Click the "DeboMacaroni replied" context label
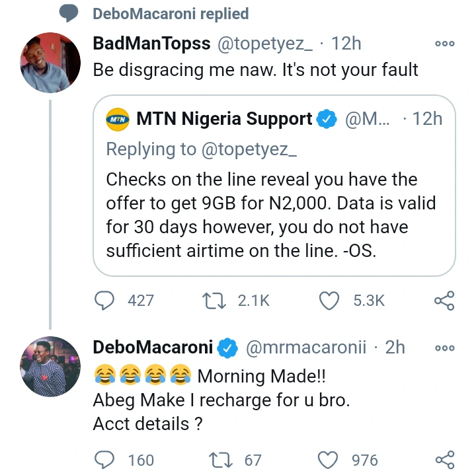Image resolution: width=476 pixels, height=475 pixels. (171, 13)
